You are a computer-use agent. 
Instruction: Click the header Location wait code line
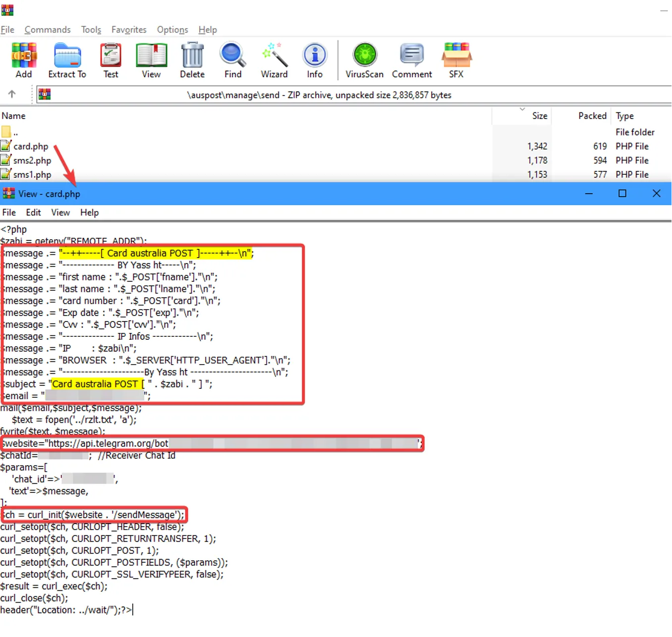point(66,610)
